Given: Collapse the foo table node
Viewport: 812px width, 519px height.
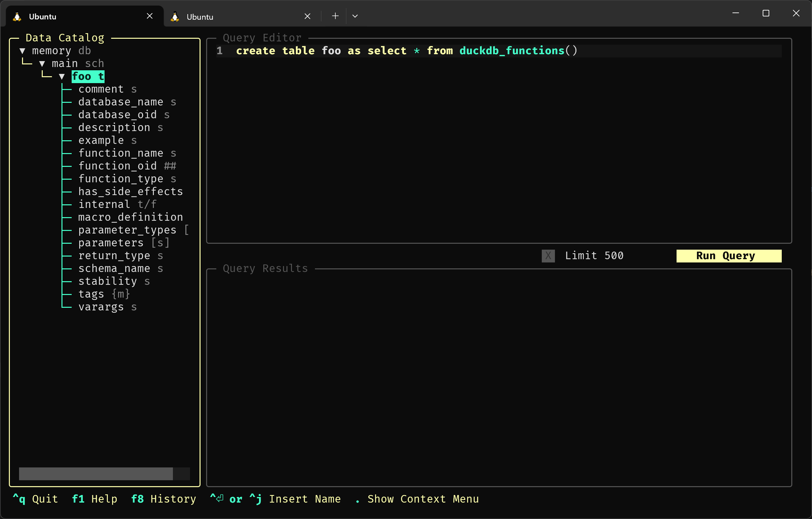Looking at the screenshot, I should pyautogui.click(x=62, y=76).
